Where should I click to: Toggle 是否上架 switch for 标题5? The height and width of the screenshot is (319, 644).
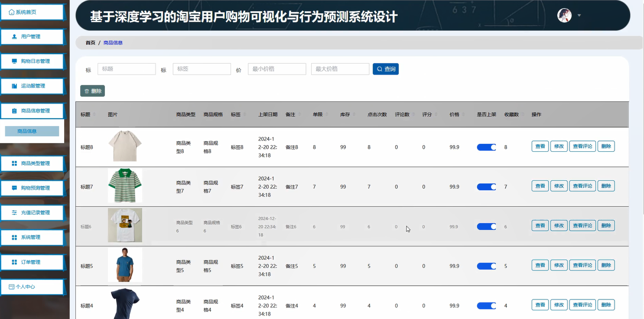point(486,266)
